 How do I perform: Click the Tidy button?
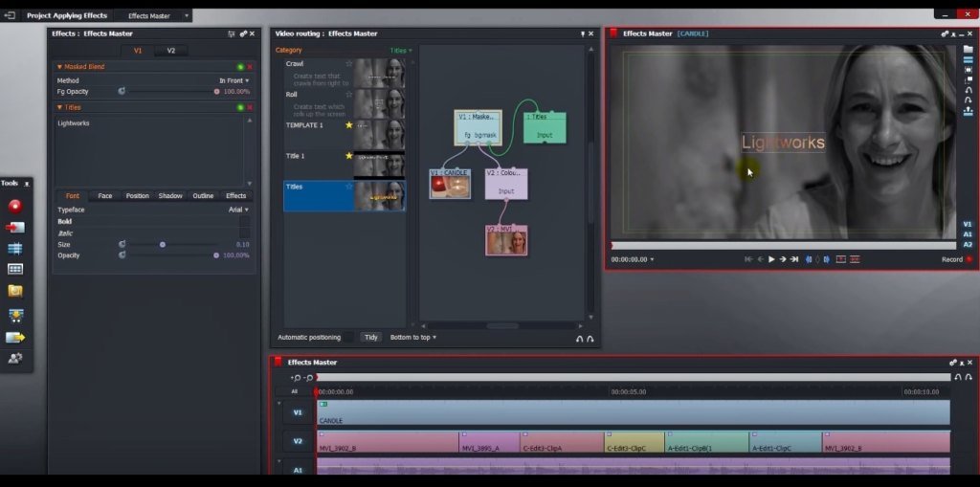[x=371, y=337]
